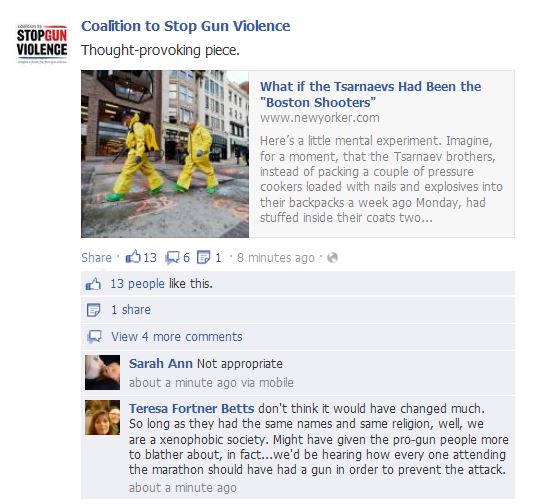Viewport: 540px width, 504px height.
Task: Click thumbs-up icon in '13 people like this' row
Action: tap(93, 284)
